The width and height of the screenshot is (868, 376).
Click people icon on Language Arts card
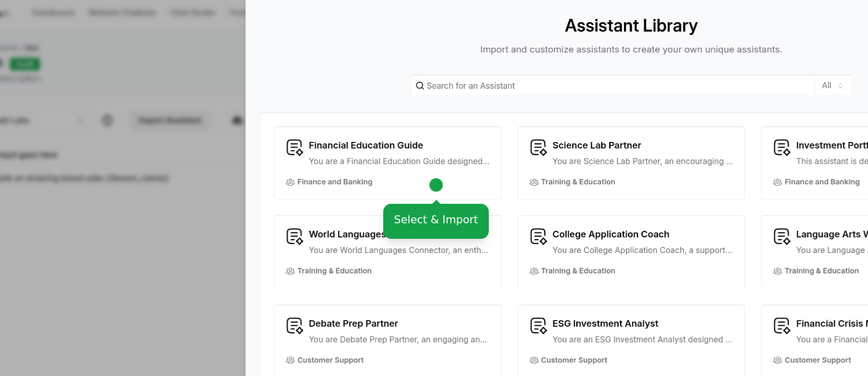point(778,271)
